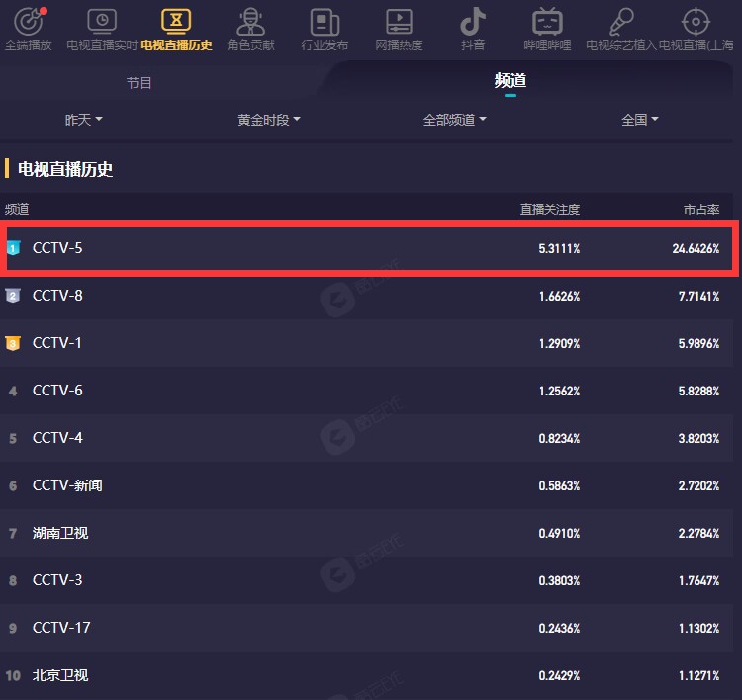
Task: Expand the 黄金时段 time slot dropdown
Action: [269, 120]
